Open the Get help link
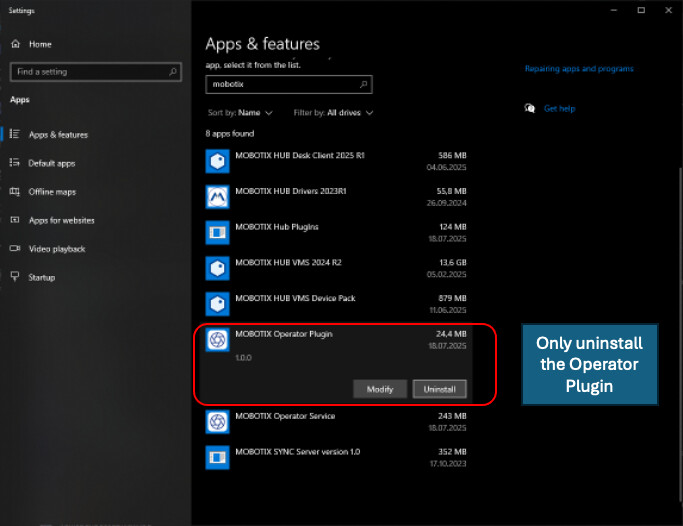 (559, 109)
